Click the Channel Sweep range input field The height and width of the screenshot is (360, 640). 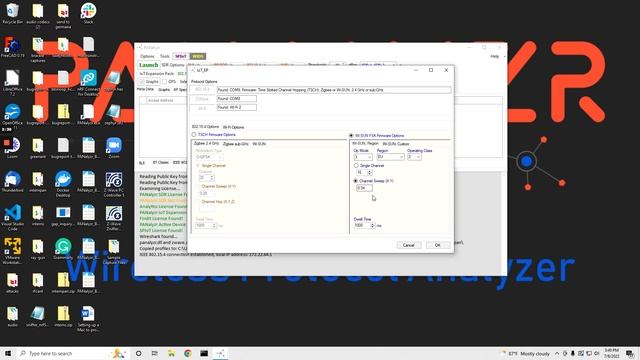(x=364, y=188)
